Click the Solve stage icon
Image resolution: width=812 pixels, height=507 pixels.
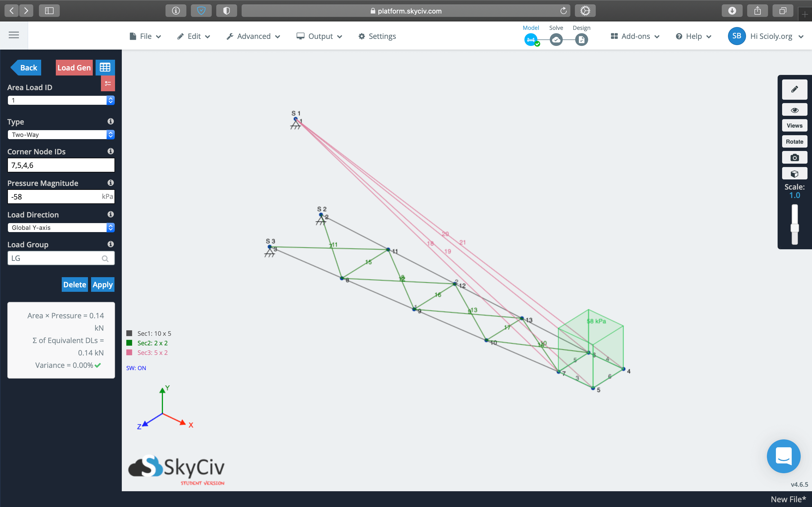[x=556, y=40]
